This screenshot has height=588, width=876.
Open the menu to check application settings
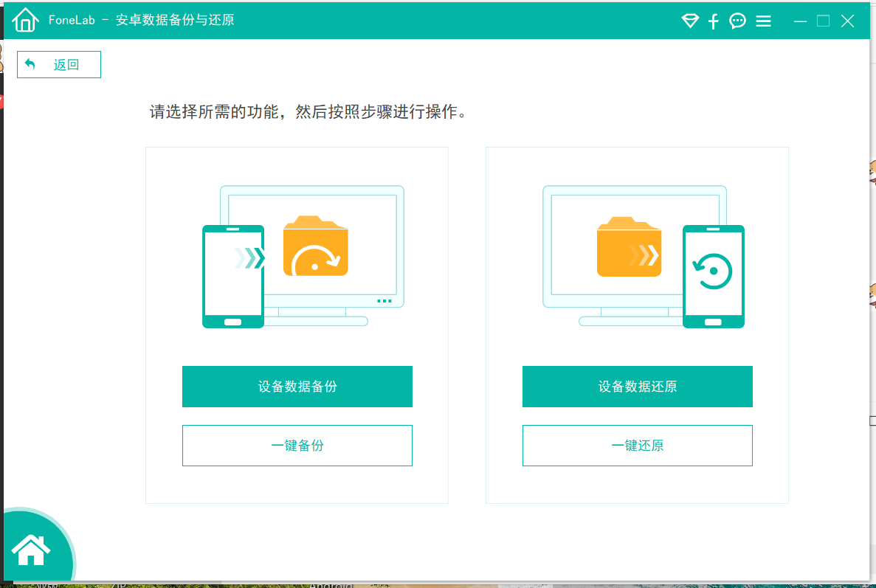(763, 21)
